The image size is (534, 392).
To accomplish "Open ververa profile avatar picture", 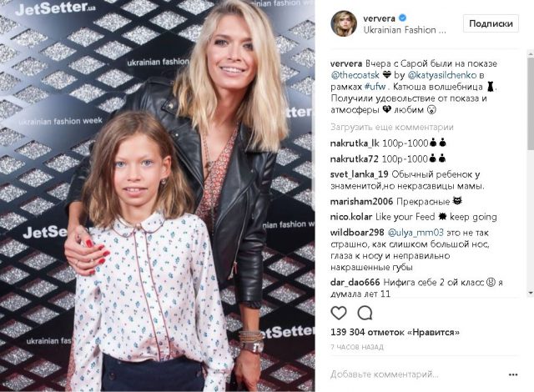I will click(x=344, y=23).
